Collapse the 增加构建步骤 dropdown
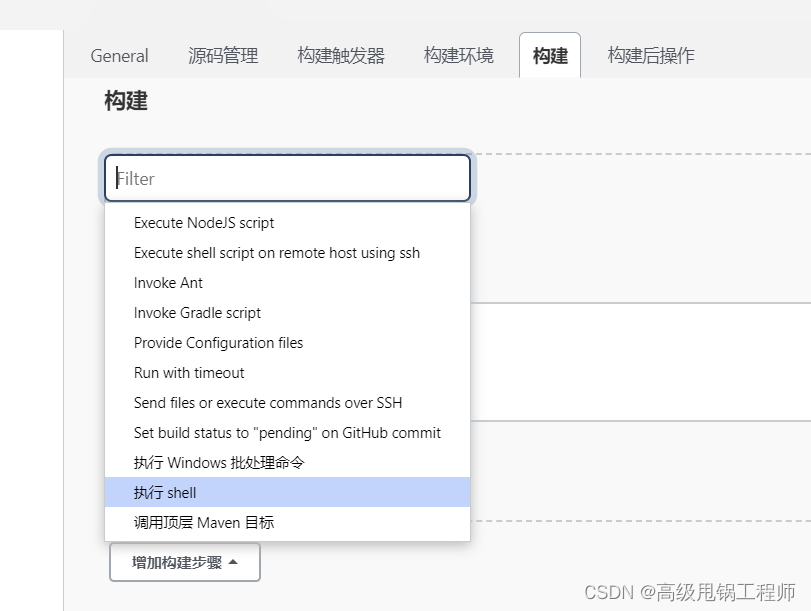The image size is (811, 611). 184,562
